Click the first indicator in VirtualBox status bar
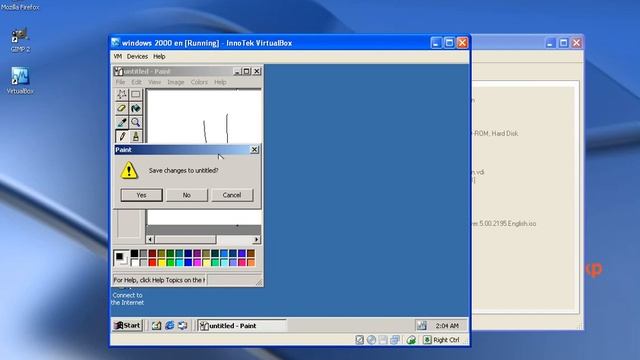The image size is (640, 360). [x=359, y=340]
